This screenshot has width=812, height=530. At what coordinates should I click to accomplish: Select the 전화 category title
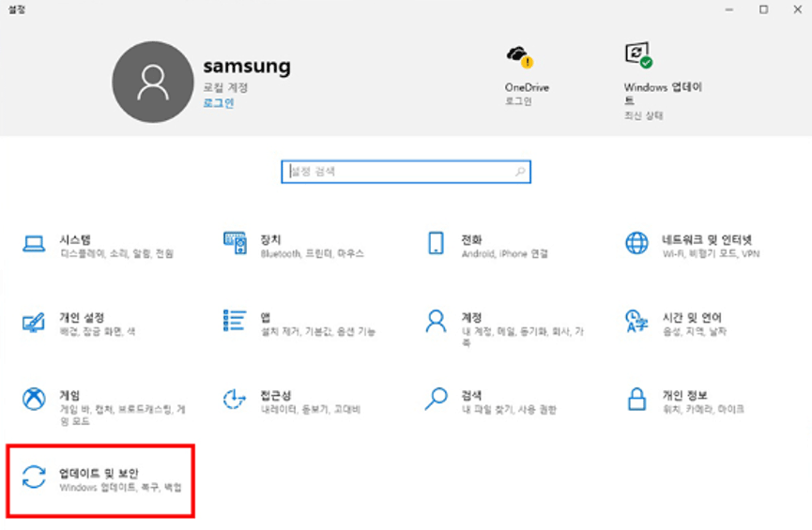[x=472, y=239]
